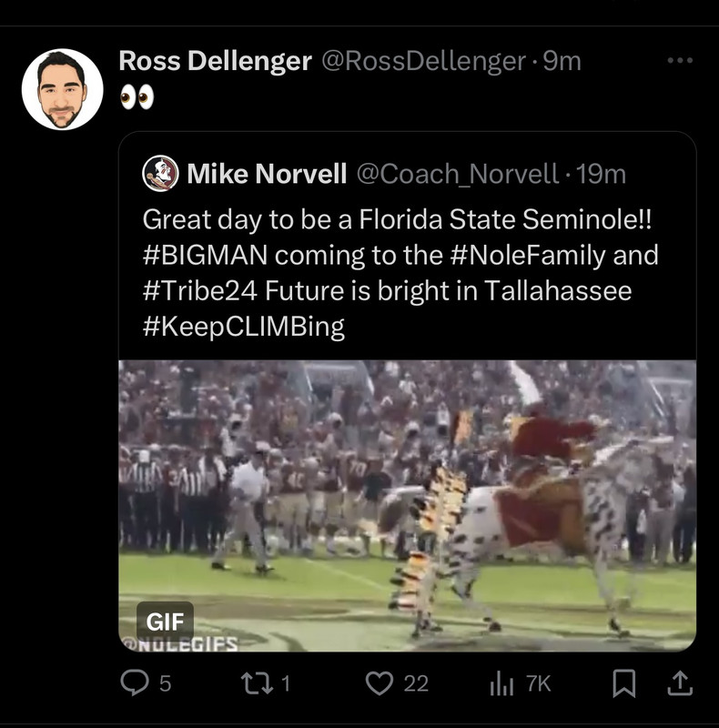Open Ross Dellenger display name link
This screenshot has width=719, height=728.
point(216,61)
